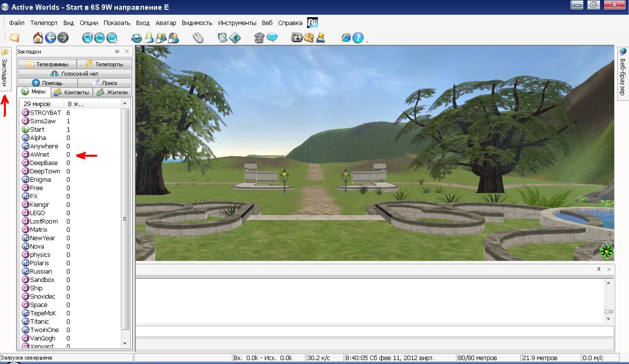Click the third blue round view icon
This screenshot has height=364, width=629.
112,37
